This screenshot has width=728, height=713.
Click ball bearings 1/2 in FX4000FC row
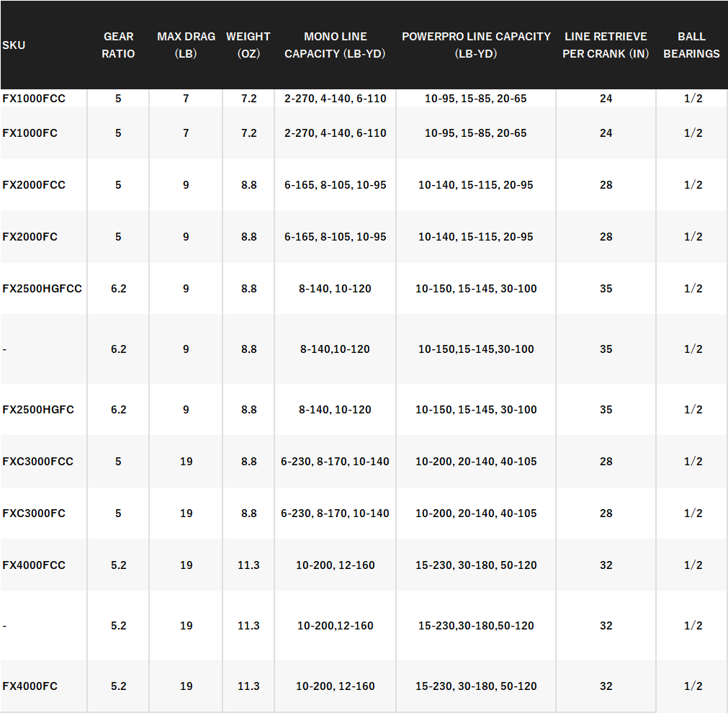(693, 686)
